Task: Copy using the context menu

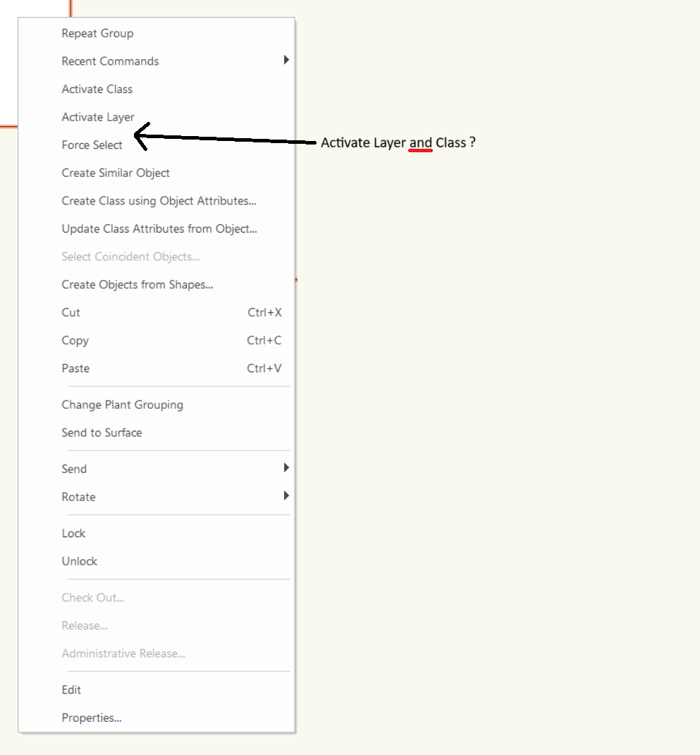Action: pyautogui.click(x=75, y=340)
